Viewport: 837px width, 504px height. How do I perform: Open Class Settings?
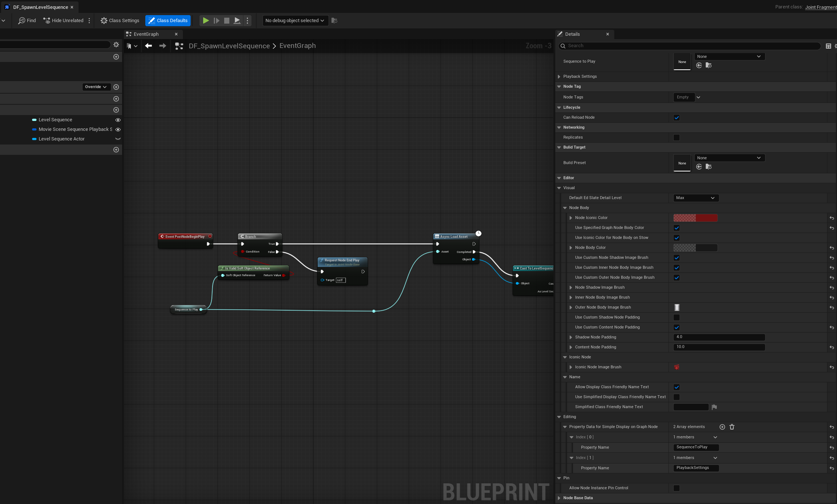120,21
